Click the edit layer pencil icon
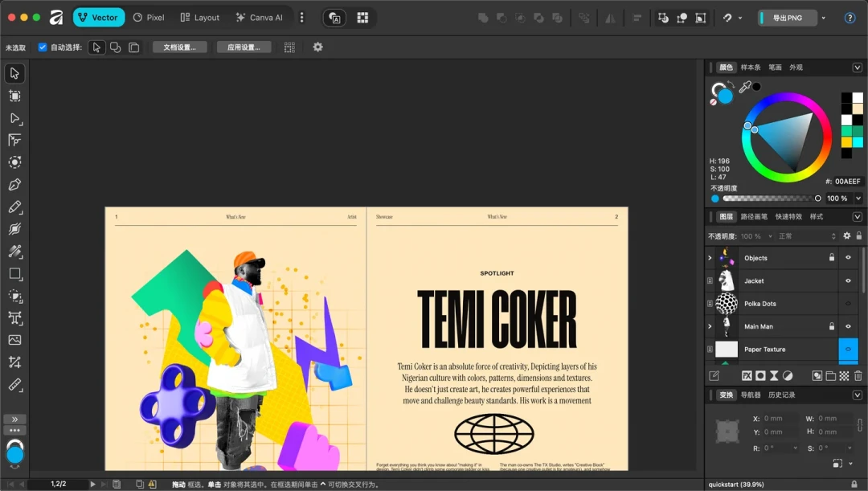 (x=714, y=376)
